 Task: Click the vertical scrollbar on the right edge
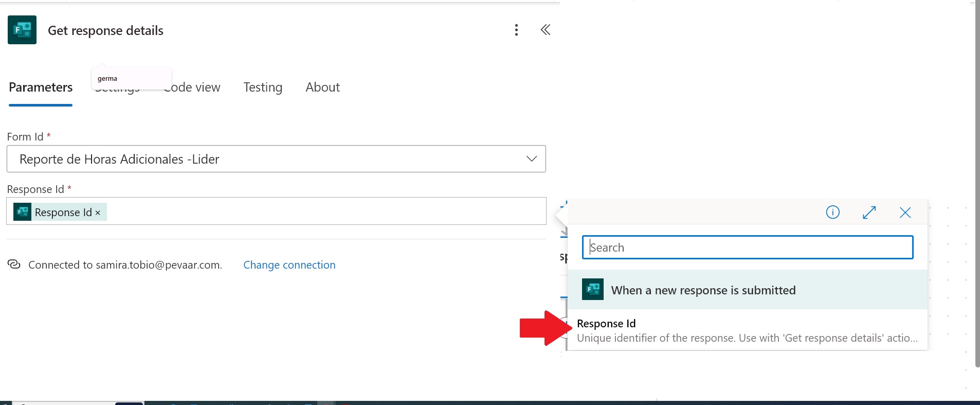(x=977, y=185)
